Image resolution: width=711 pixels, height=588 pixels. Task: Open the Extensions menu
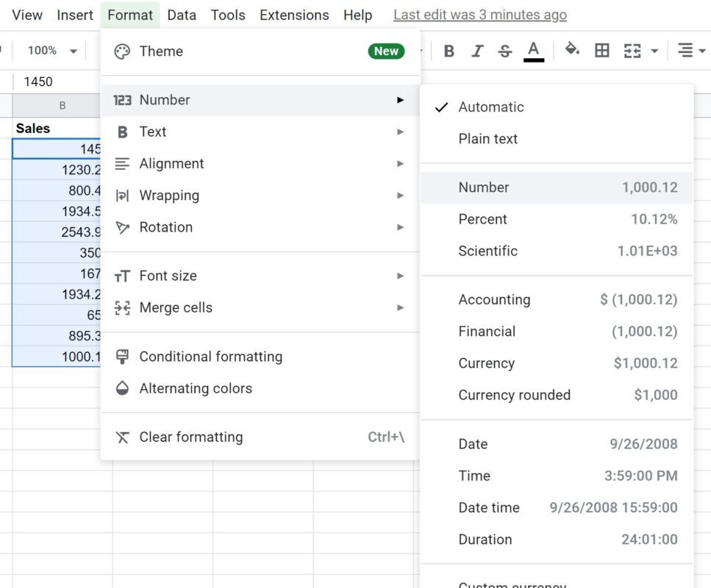coord(294,15)
